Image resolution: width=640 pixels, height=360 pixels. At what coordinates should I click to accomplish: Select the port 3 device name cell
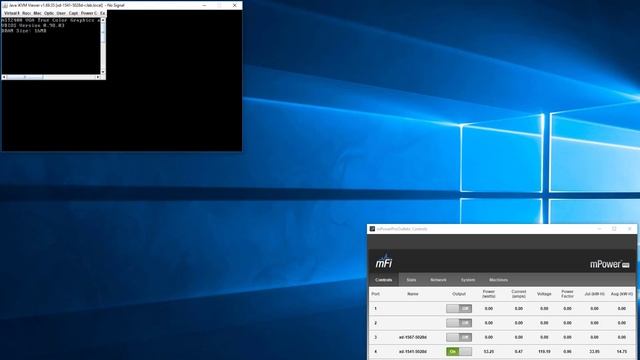click(x=413, y=337)
